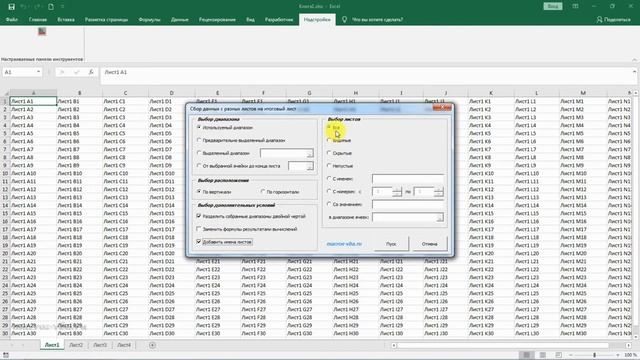Click the custom add-in macro icon in ribbon

[x=42, y=31]
